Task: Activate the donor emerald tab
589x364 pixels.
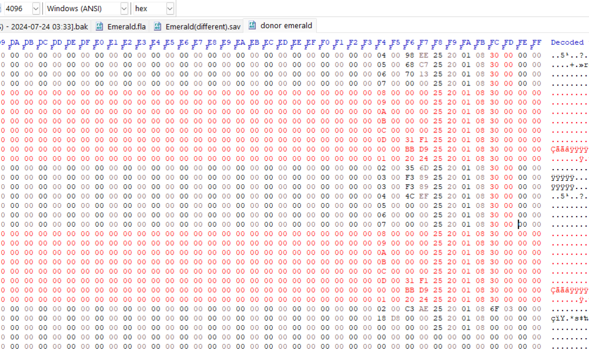Action: click(x=286, y=26)
